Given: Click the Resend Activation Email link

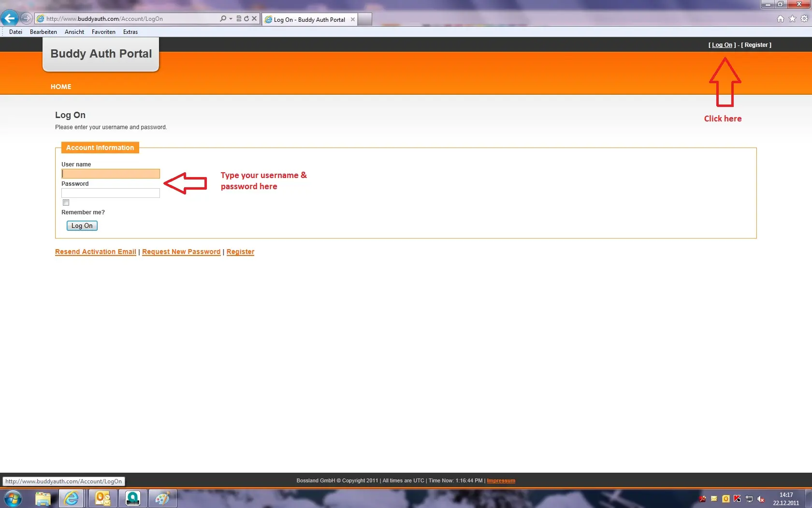Looking at the screenshot, I should pyautogui.click(x=95, y=252).
